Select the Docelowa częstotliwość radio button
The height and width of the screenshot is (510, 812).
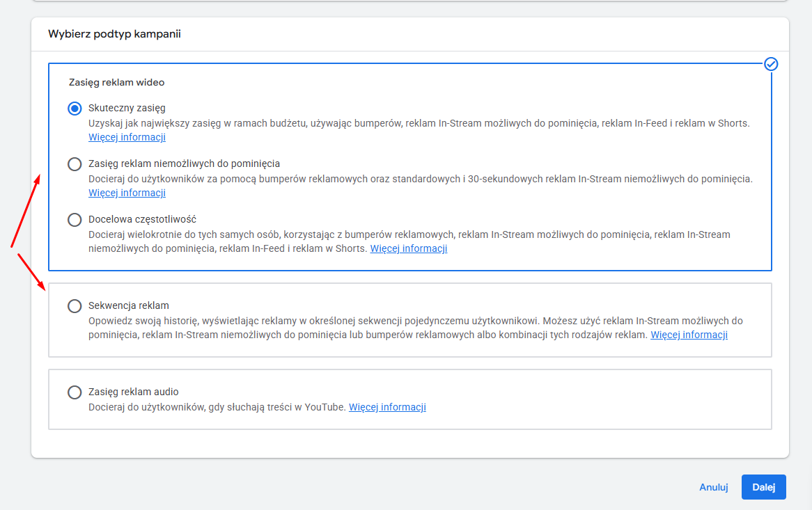point(75,220)
